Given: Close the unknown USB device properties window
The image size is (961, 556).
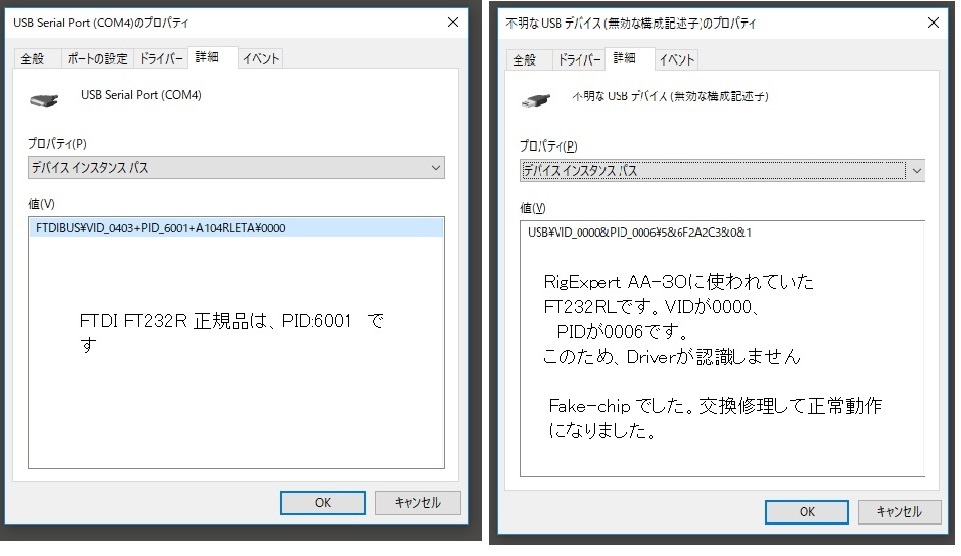Looking at the screenshot, I should tap(933, 23).
